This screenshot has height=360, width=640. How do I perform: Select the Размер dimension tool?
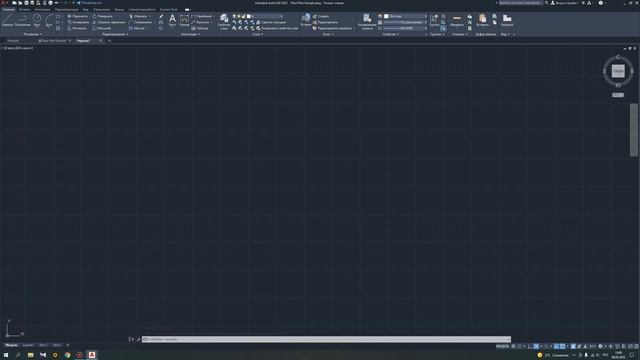(184, 20)
